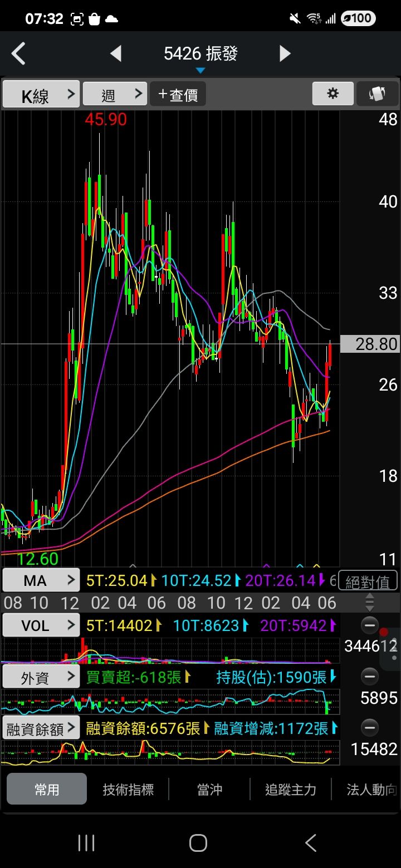The image size is (401, 868).
Task: Tap the rotate screen icon
Action: pos(377,93)
